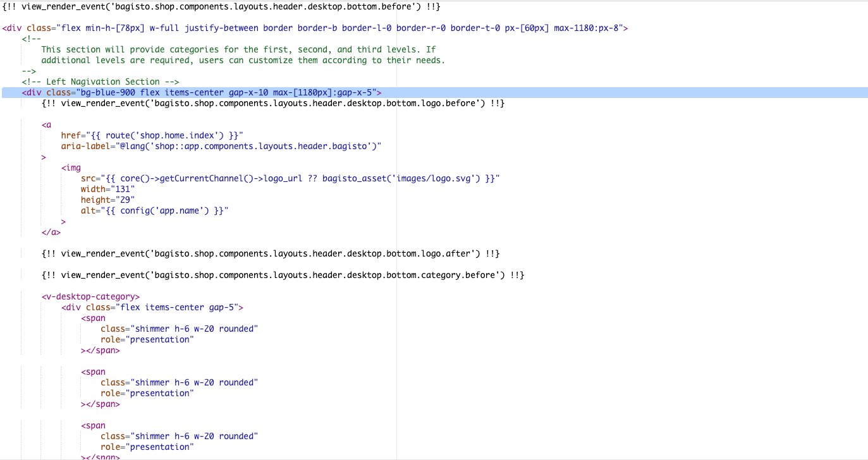Click the logo.after view_render_event line
This screenshot has width=868, height=460.
click(270, 253)
